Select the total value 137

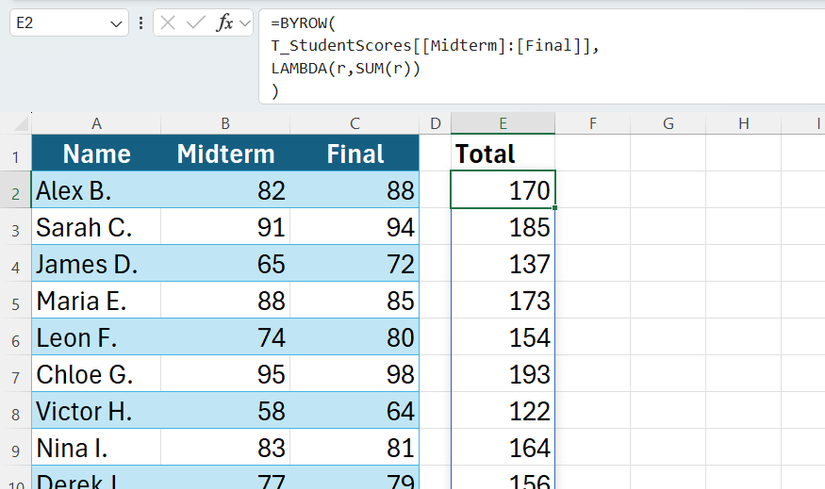click(503, 265)
